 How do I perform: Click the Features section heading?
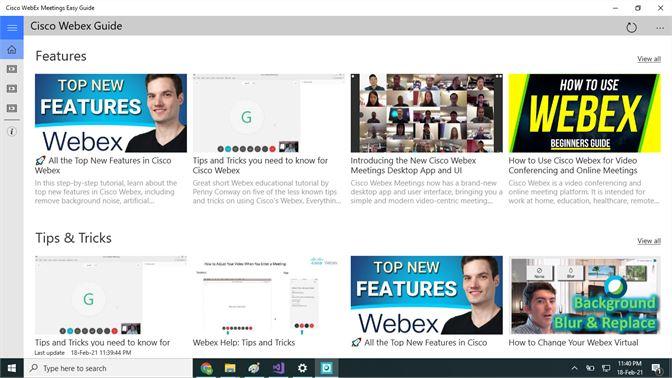[x=61, y=56]
